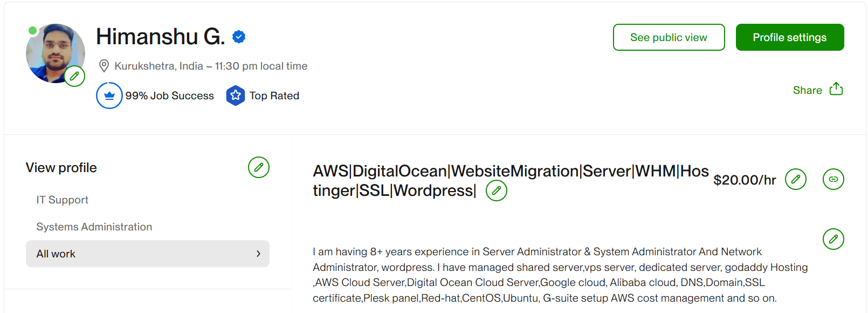This screenshot has height=313, width=868.
Task: Edit the profile title pencil icon
Action: click(x=497, y=190)
